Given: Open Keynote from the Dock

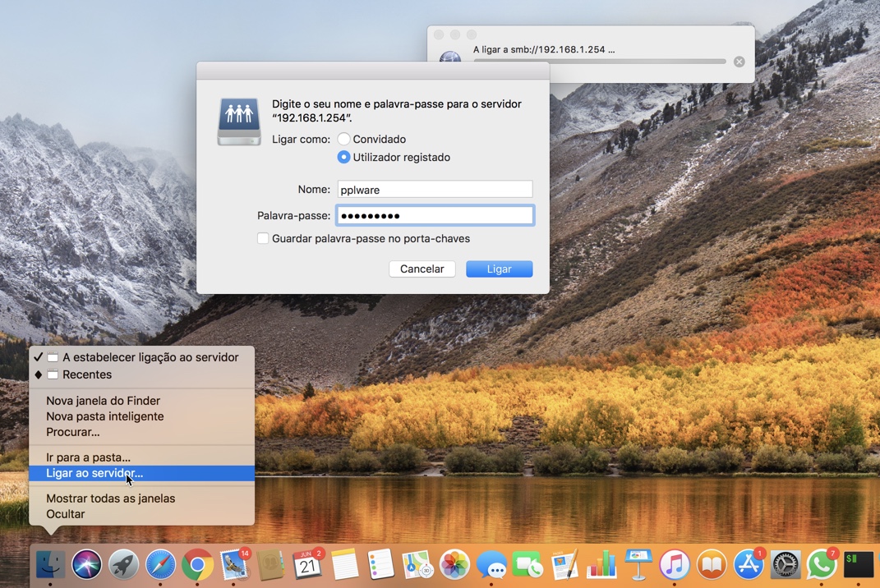Looking at the screenshot, I should tap(637, 564).
